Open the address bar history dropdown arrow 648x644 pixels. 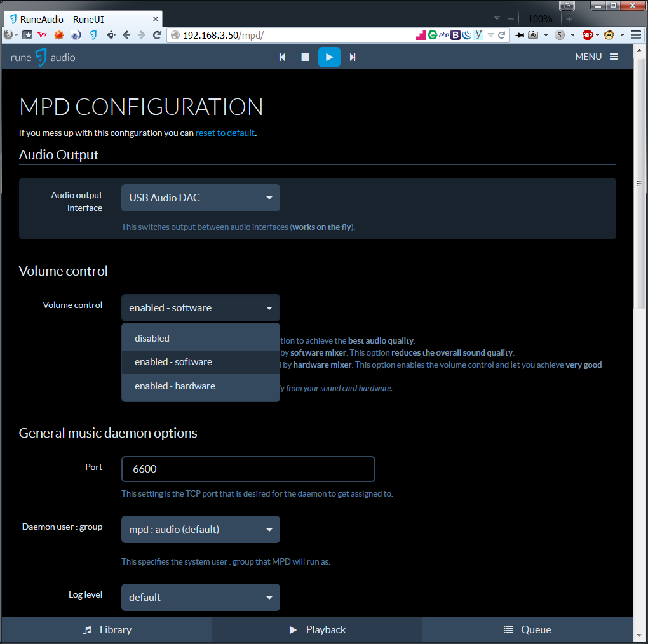pos(490,35)
